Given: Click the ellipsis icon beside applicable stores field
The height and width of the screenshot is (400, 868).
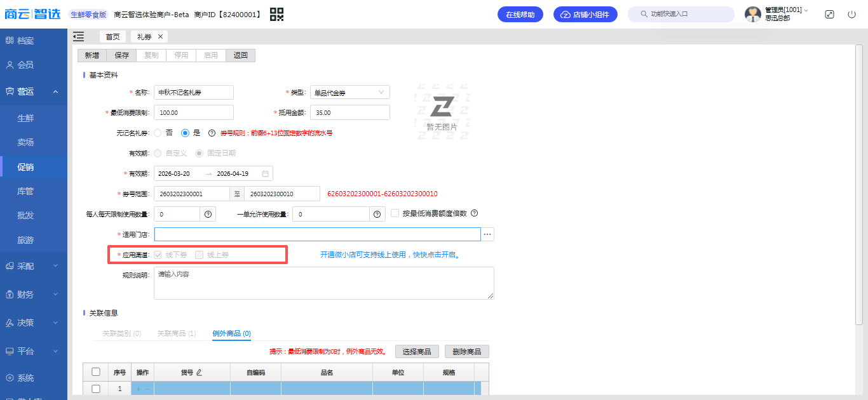Looking at the screenshot, I should coord(487,234).
